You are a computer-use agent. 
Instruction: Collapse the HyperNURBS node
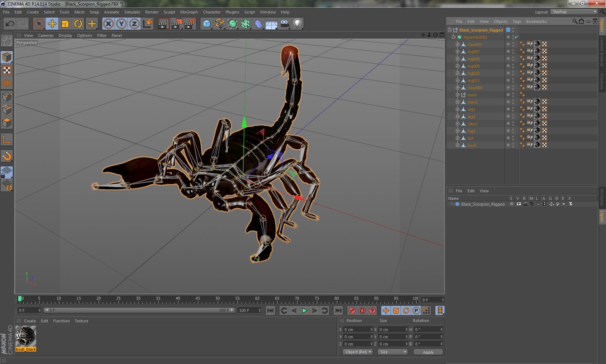click(453, 37)
